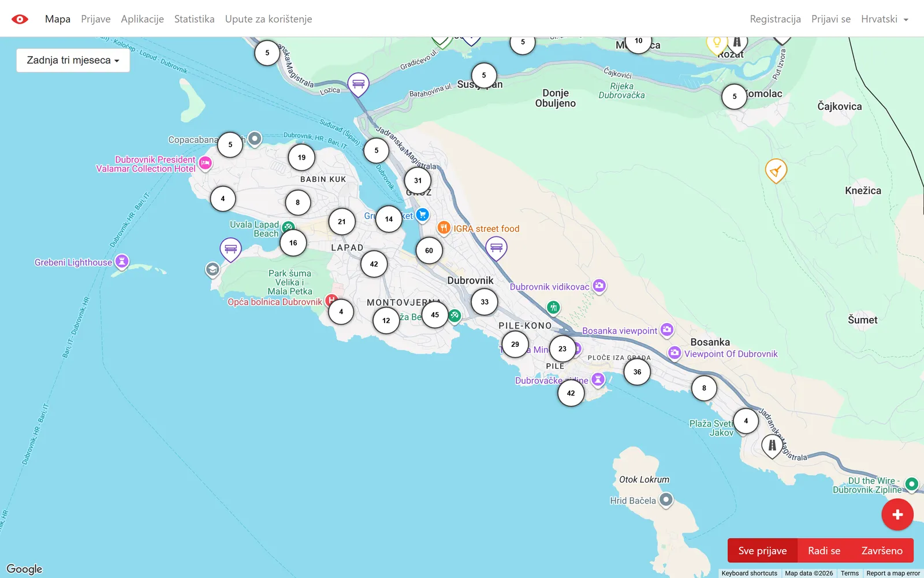
Task: Open the cluster marker showing 23
Action: click(562, 349)
